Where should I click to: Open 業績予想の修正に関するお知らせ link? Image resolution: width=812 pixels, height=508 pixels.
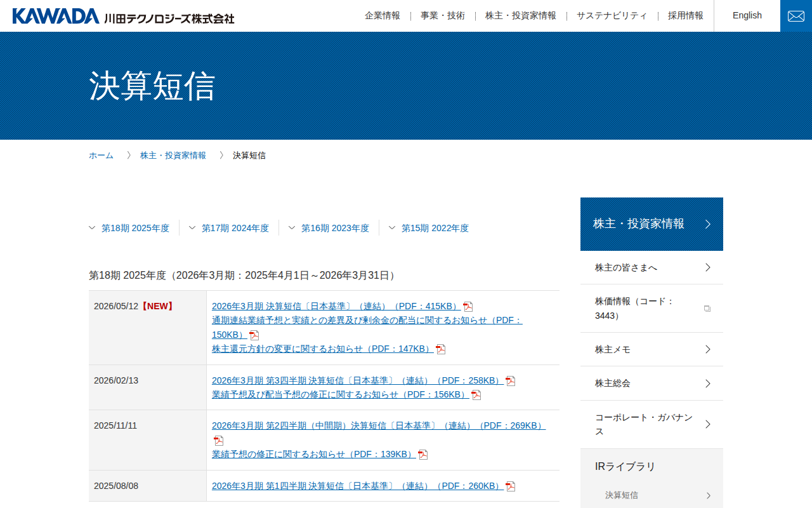[314, 455]
